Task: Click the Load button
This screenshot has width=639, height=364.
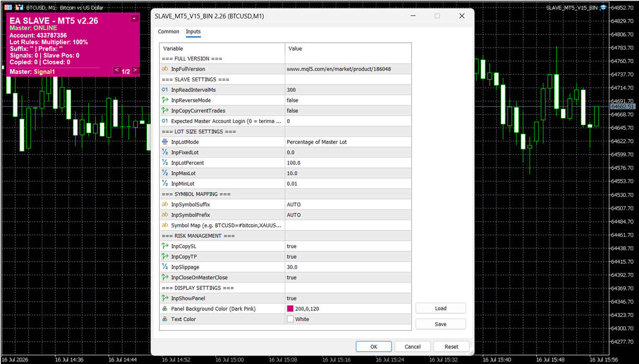Action: tap(441, 308)
